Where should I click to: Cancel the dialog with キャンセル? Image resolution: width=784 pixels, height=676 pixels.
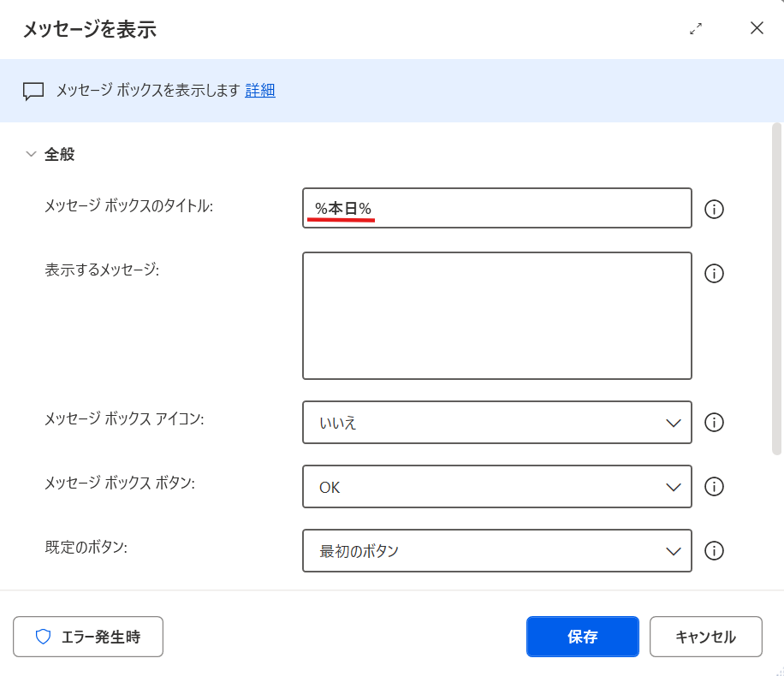[706, 637]
